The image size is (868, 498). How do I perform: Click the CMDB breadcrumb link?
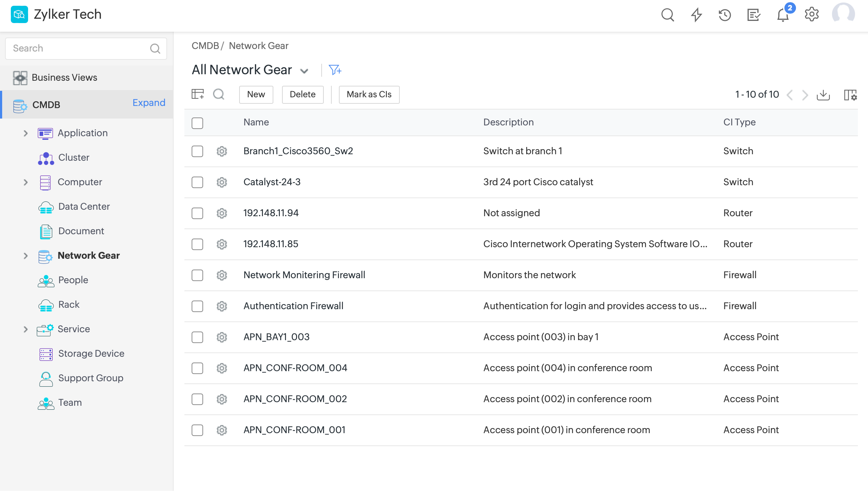pyautogui.click(x=205, y=46)
